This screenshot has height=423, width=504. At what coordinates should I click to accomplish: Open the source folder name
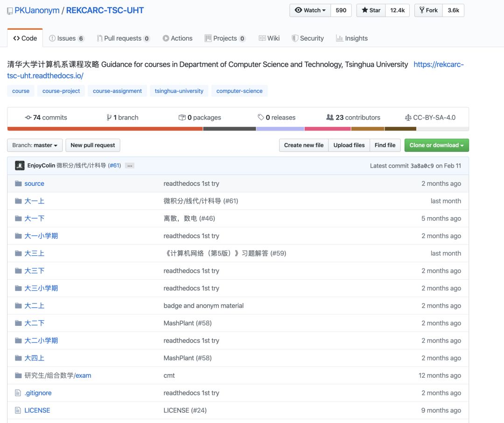[35, 183]
